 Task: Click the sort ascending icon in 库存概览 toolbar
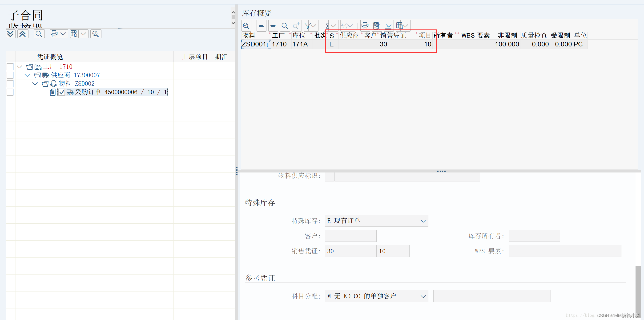(261, 26)
